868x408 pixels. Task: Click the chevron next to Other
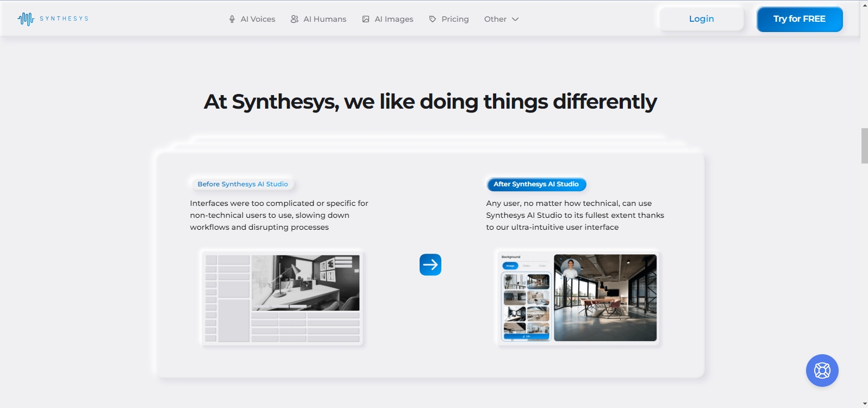tap(515, 19)
